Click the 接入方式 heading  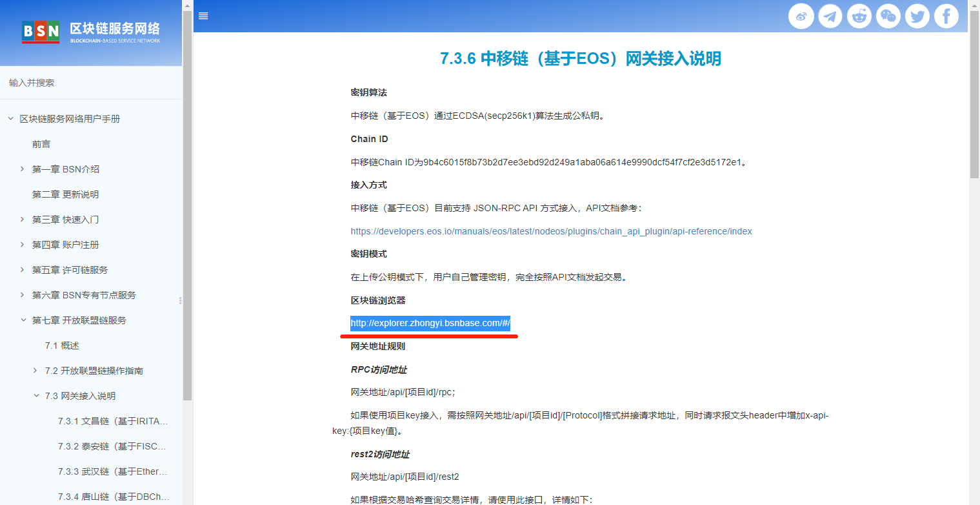(369, 185)
